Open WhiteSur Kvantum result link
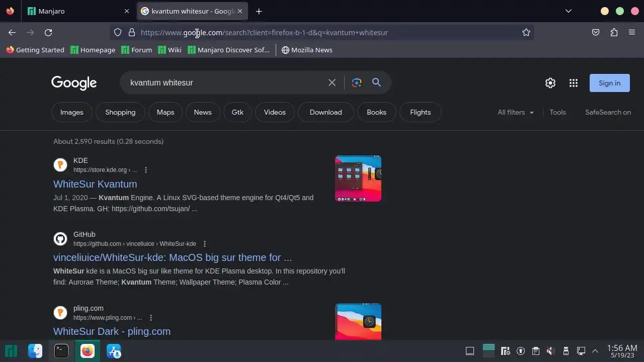644x362 pixels. [95, 184]
